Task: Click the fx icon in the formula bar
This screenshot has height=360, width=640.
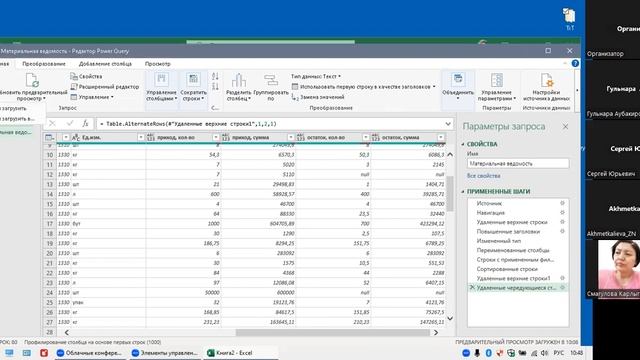Action: coord(85,123)
